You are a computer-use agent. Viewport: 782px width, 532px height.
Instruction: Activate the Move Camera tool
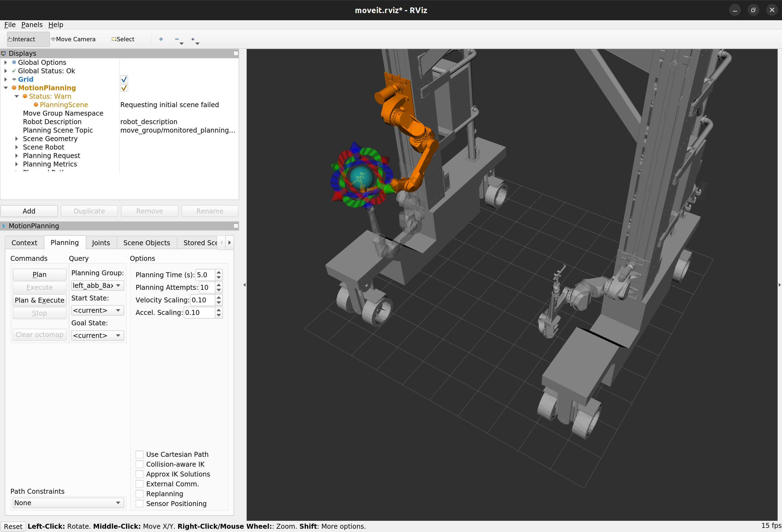click(x=73, y=39)
